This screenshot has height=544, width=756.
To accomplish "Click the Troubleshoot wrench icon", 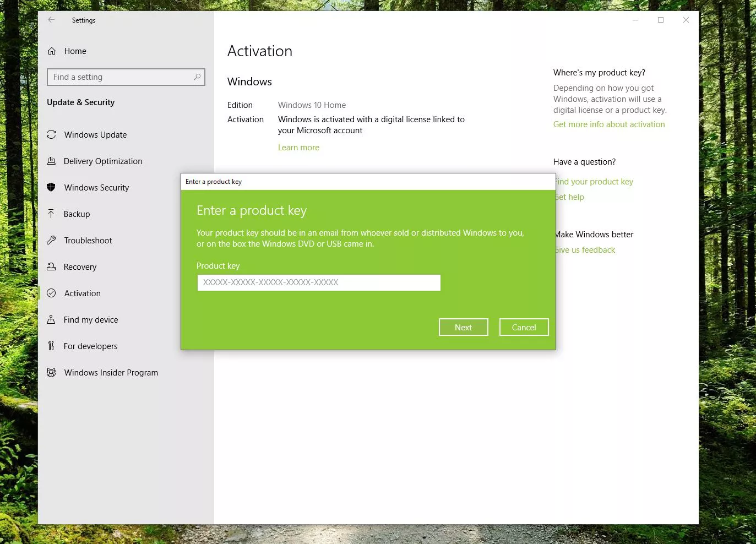I will coord(51,240).
